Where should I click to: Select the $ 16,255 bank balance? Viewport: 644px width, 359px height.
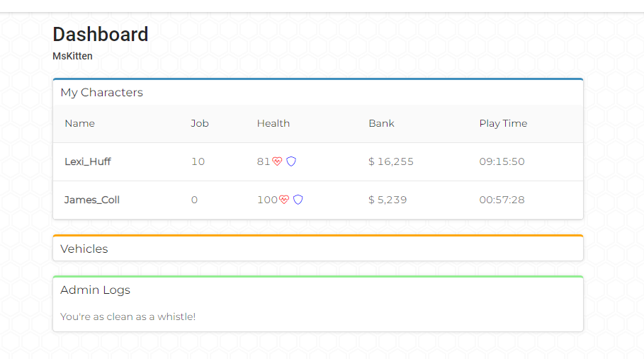[391, 161]
